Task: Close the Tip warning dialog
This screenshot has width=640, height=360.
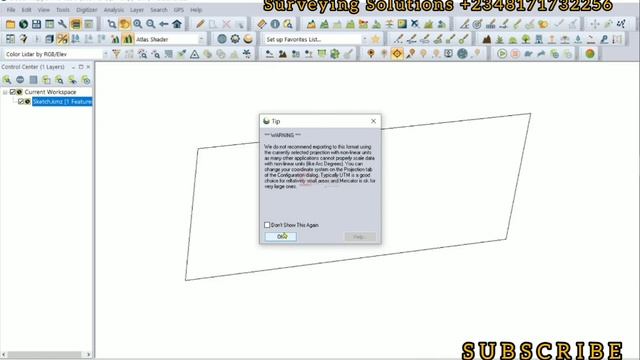Action: coord(373,121)
